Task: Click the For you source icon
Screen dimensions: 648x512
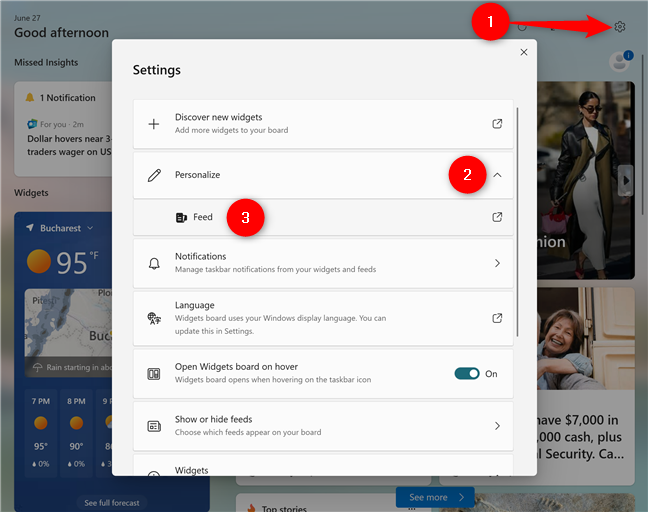Action: tap(32, 124)
